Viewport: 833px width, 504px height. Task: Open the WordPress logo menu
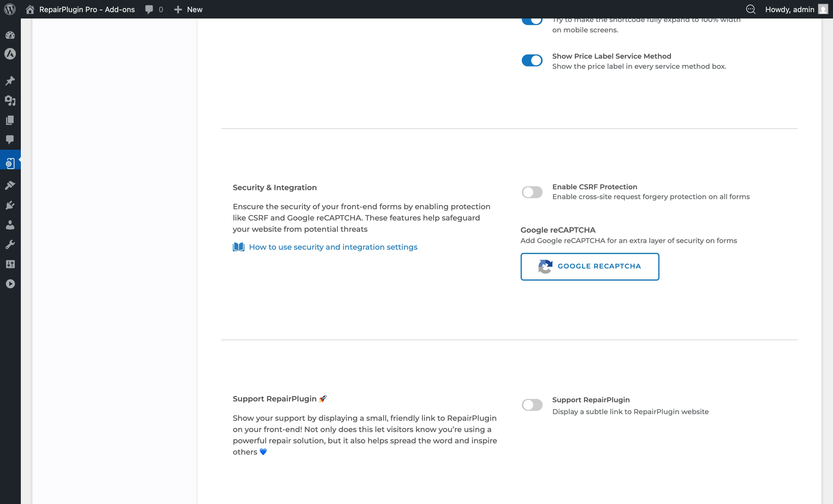coord(10,9)
